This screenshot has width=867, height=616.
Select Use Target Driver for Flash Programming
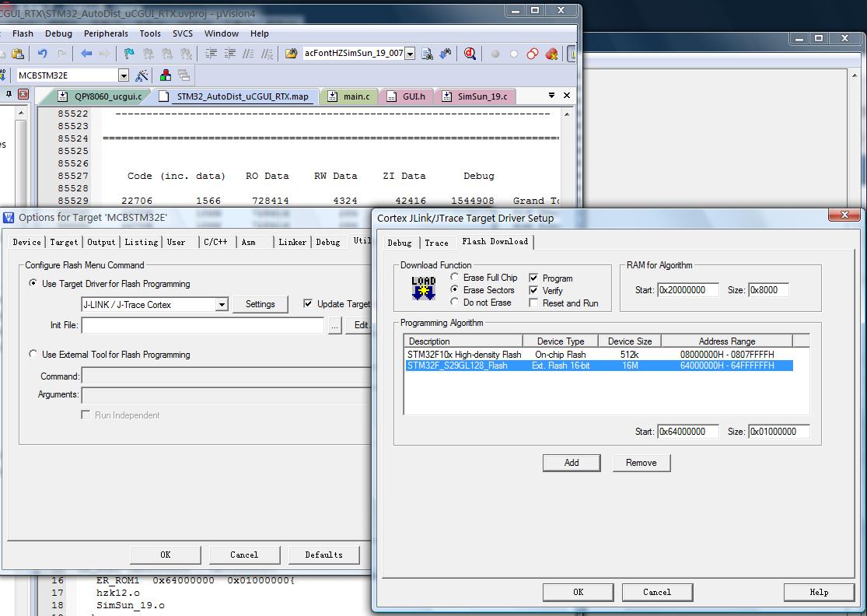click(33, 283)
